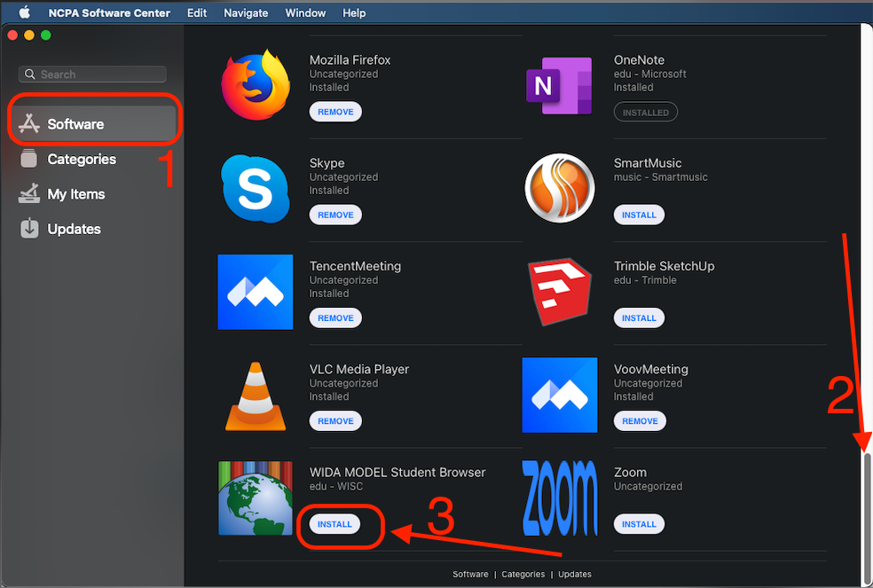The image size is (873, 588).
Task: Go to My Items in sidebar
Action: coord(76,194)
